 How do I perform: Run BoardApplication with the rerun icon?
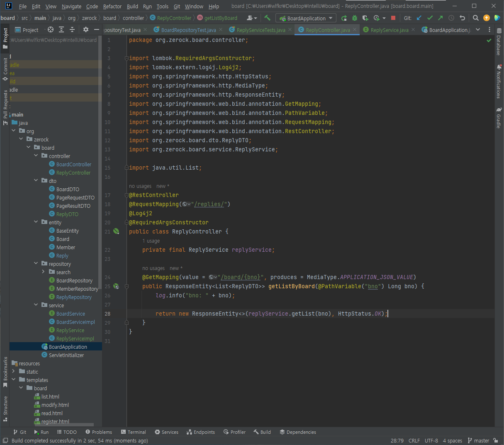(344, 18)
